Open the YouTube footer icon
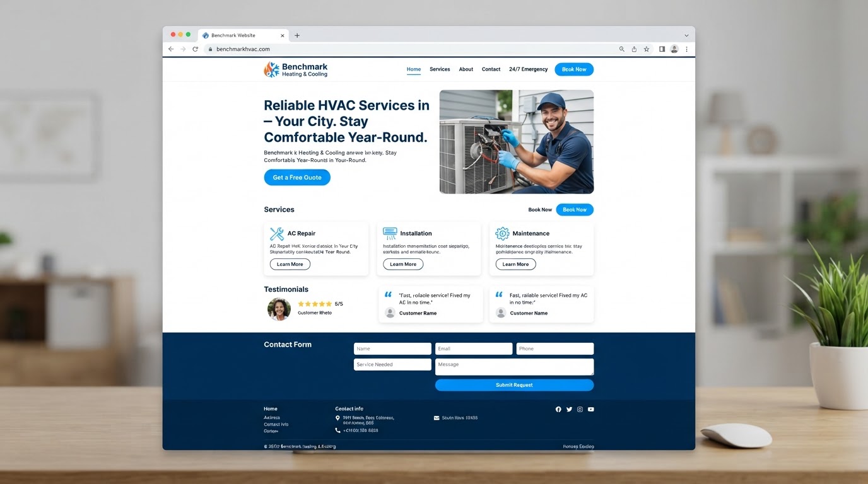Image resolution: width=868 pixels, height=484 pixels. [x=591, y=410]
